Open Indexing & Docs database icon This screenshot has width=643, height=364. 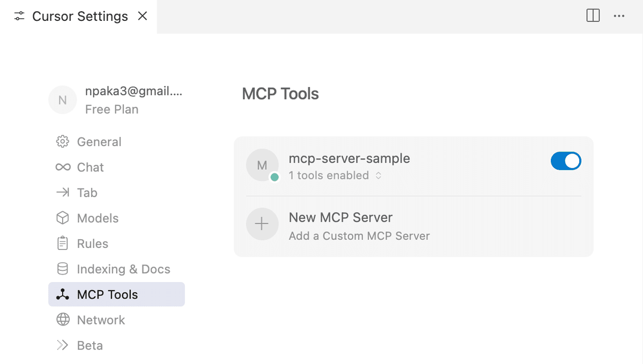[x=63, y=269]
